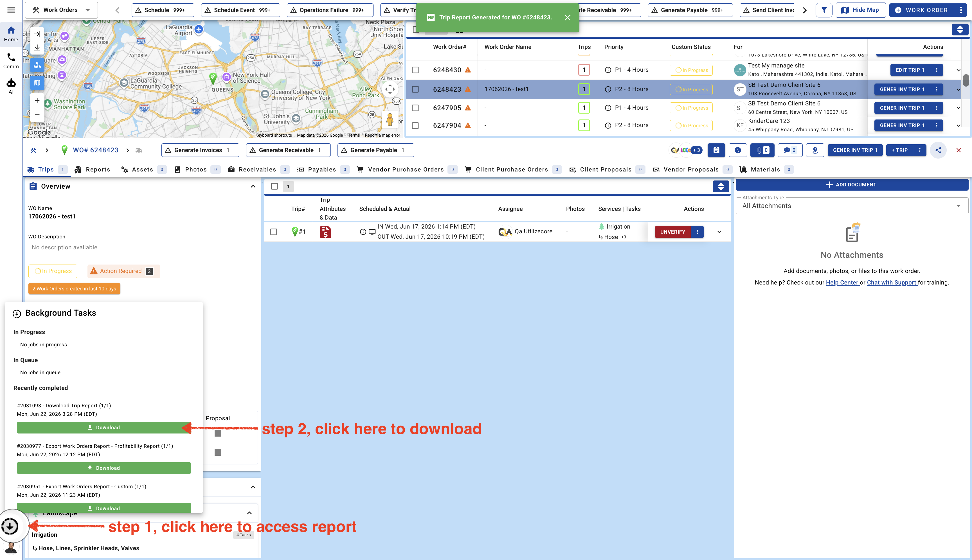Click the map collapse-right arrow icon
The height and width of the screenshot is (560, 972).
point(37,34)
